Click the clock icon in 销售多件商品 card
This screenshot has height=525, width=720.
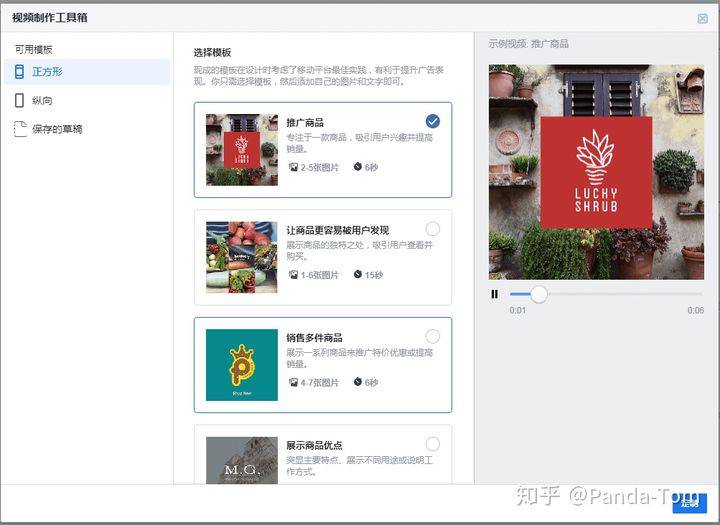point(358,382)
